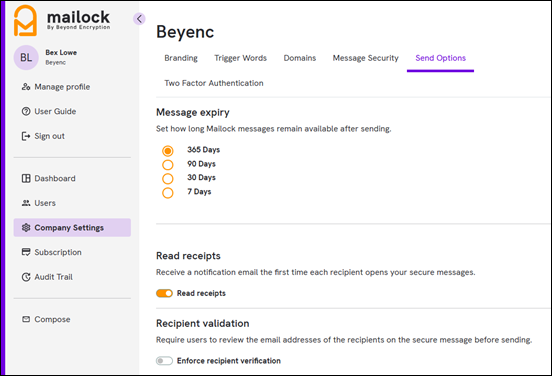Click the 'Enforce recipient verification' label
Viewport: 552px width, 376px height.
coord(229,361)
